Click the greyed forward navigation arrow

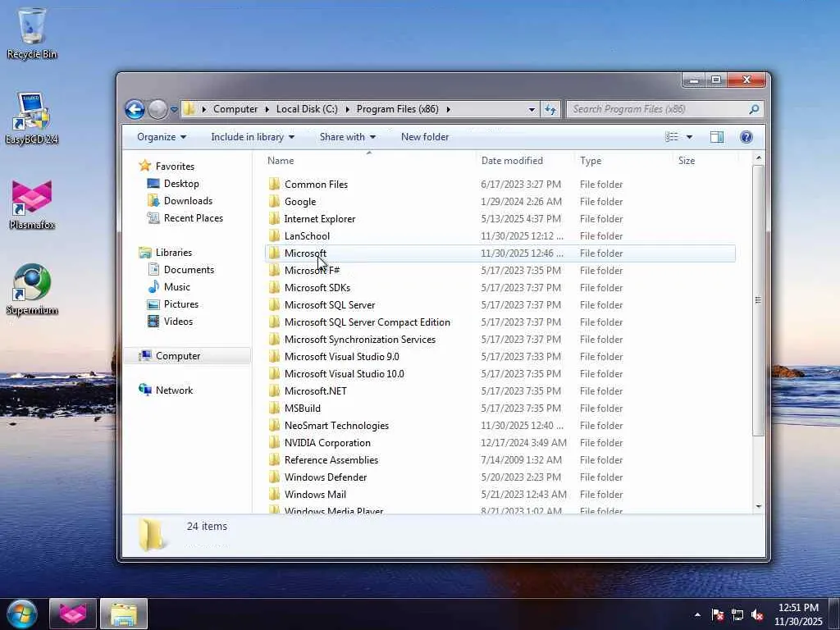157,109
